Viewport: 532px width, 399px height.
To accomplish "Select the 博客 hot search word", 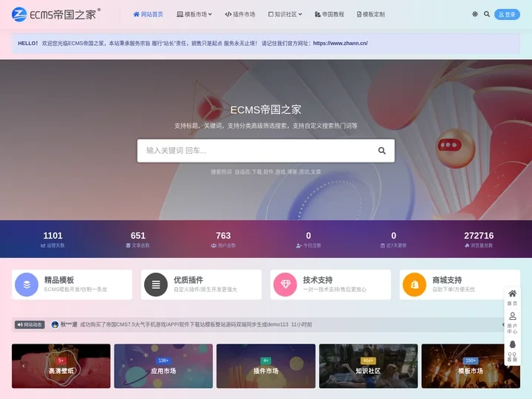I will pos(292,172).
